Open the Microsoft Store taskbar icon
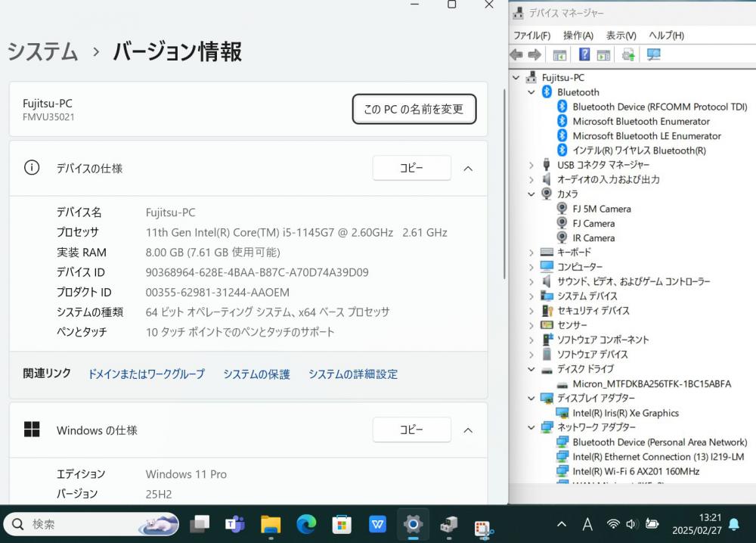 pyautogui.click(x=342, y=523)
